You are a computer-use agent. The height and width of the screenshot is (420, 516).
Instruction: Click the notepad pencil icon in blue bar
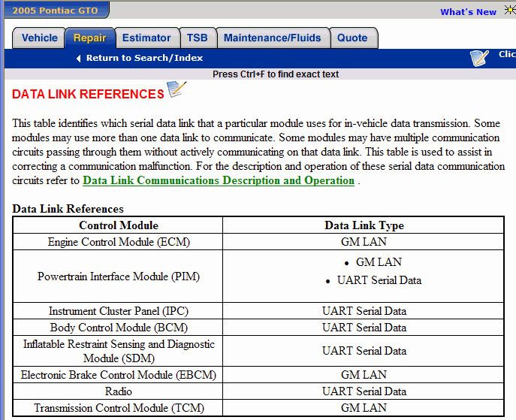(x=480, y=58)
